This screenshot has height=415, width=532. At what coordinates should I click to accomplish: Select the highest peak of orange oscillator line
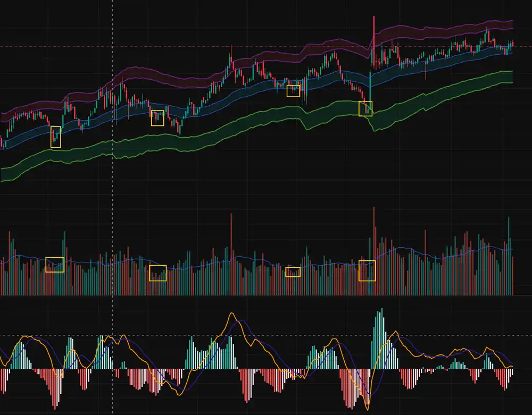(232, 314)
